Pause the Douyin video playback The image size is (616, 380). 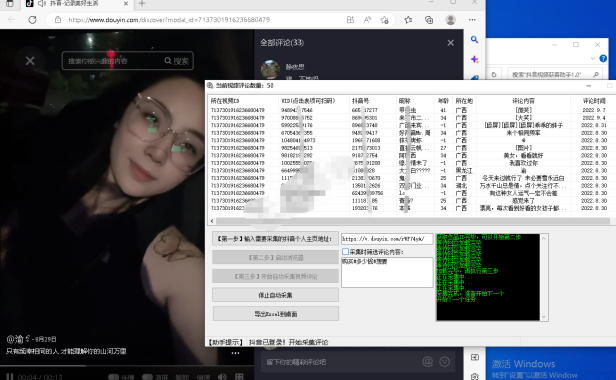point(10,376)
